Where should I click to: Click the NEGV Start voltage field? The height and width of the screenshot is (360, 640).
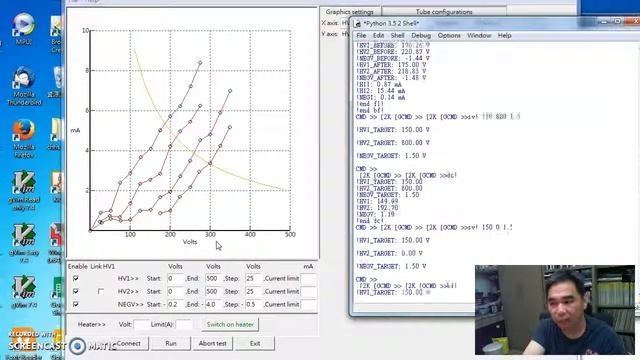[176, 304]
